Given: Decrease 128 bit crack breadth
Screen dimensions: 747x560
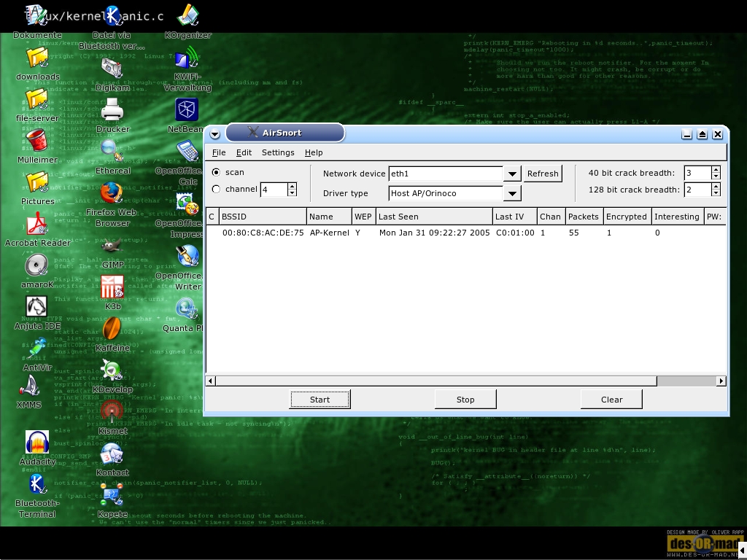Looking at the screenshot, I should pyautogui.click(x=716, y=192).
